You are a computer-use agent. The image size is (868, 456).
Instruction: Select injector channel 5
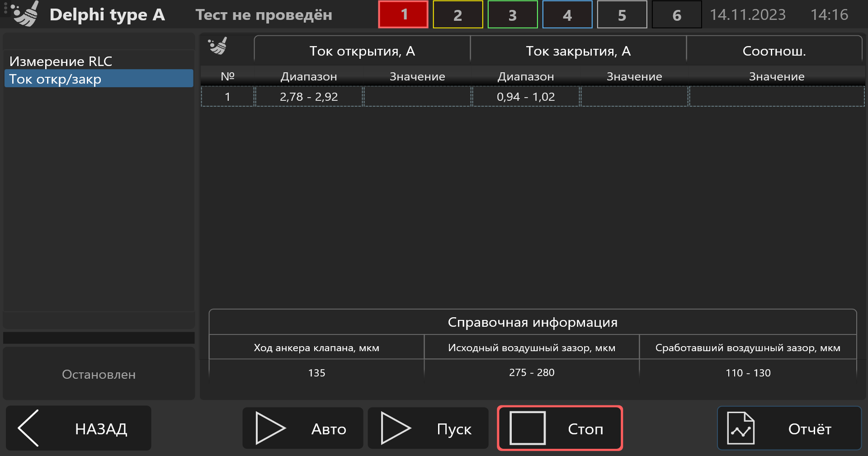click(x=622, y=14)
